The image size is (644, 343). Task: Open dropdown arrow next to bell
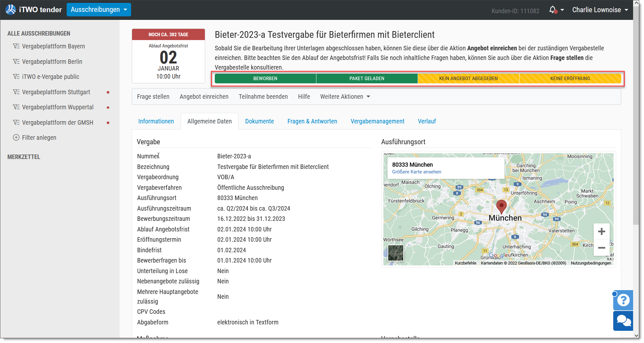tap(562, 10)
